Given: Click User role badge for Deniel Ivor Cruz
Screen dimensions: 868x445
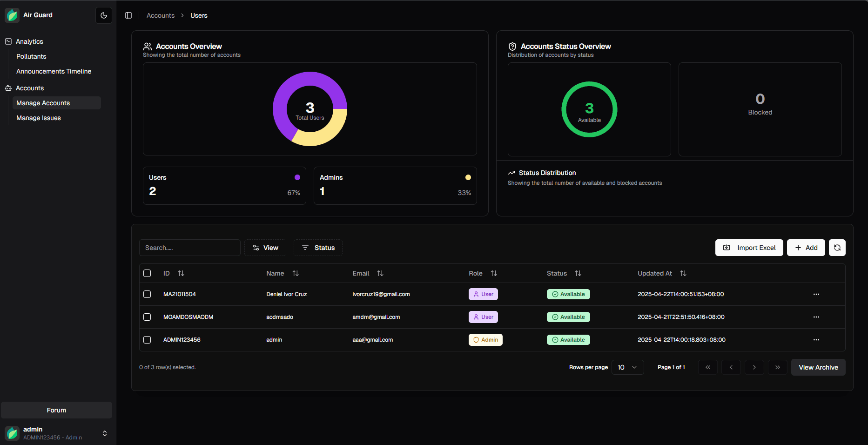Looking at the screenshot, I should click(483, 294).
